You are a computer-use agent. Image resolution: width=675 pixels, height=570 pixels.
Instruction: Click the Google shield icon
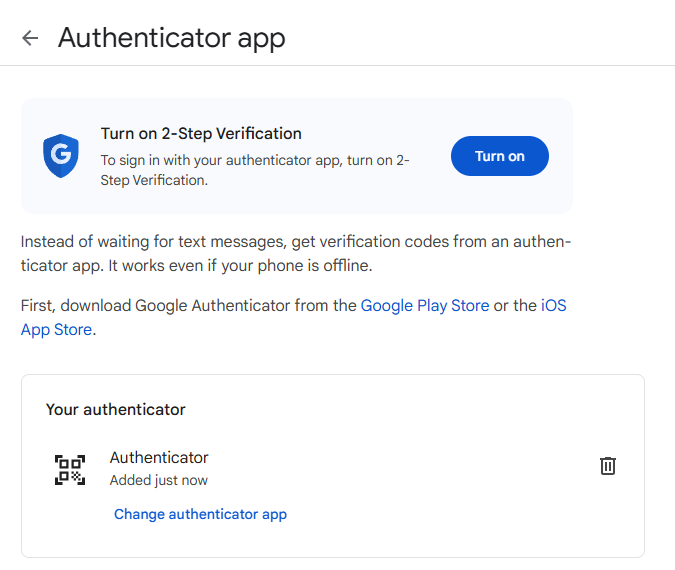[60, 156]
